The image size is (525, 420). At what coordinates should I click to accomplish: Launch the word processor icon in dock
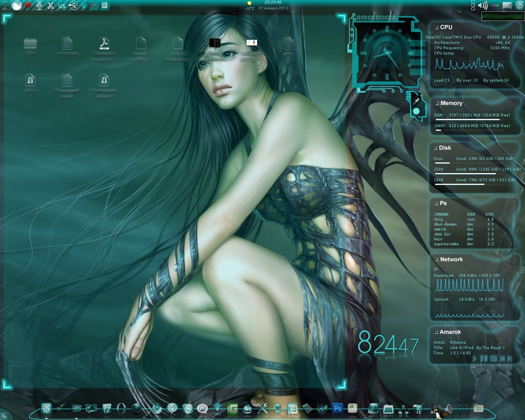(292, 408)
